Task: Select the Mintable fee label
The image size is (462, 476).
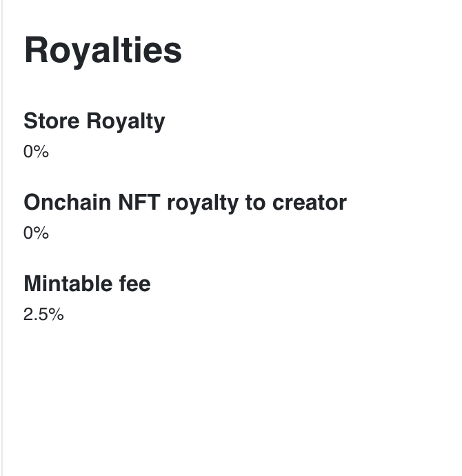Action: [87, 284]
